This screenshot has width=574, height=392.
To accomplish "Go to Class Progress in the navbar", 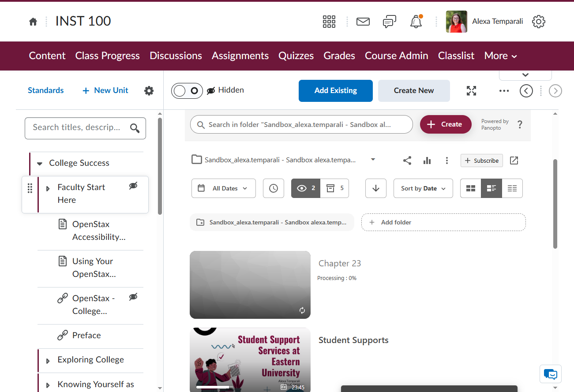I will (x=108, y=56).
